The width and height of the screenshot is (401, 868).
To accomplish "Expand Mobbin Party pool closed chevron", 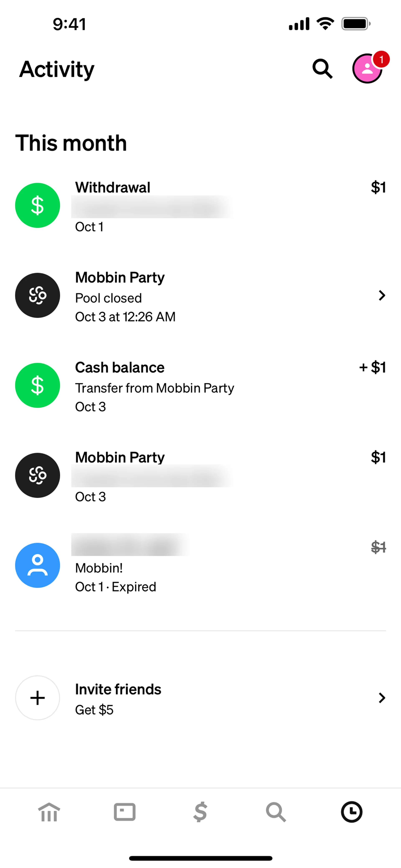I will click(x=381, y=295).
